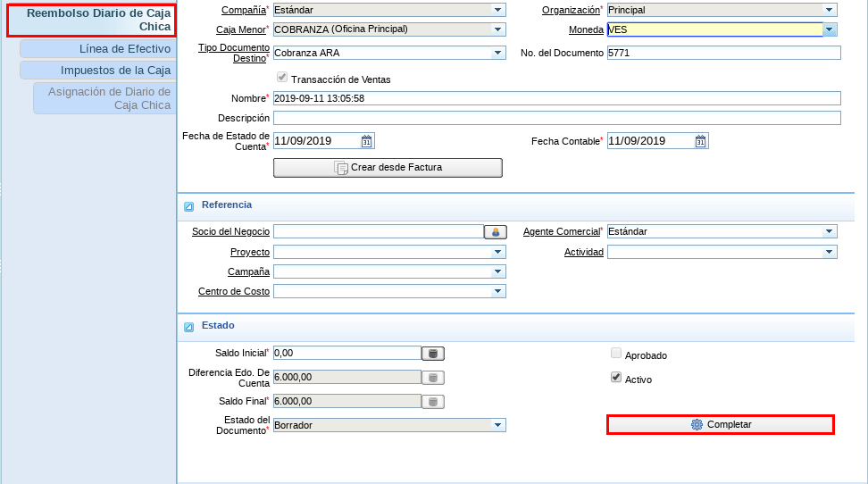Switch to Línea de Efectivo tab

pyautogui.click(x=97, y=49)
